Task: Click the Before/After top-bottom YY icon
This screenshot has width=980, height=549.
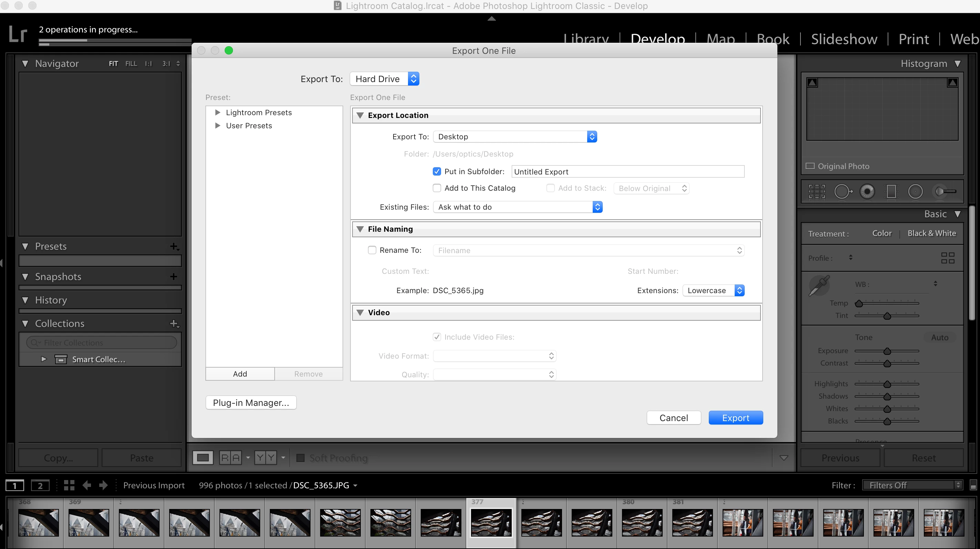Action: (x=266, y=458)
